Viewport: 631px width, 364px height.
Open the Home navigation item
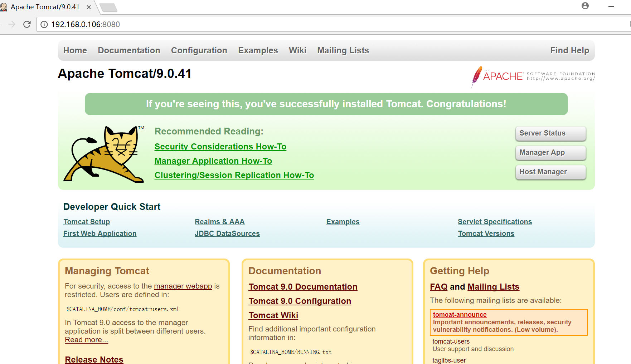click(x=75, y=50)
